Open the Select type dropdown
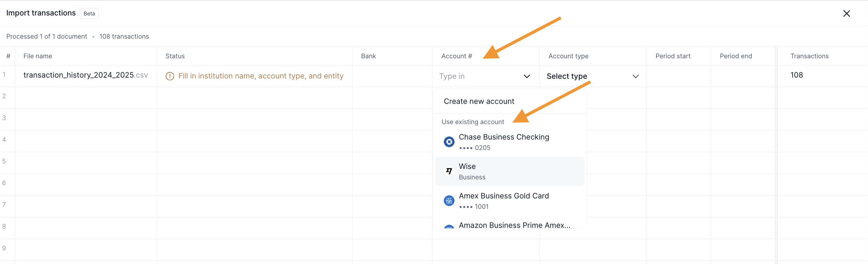This screenshot has height=264, width=868. tap(593, 76)
